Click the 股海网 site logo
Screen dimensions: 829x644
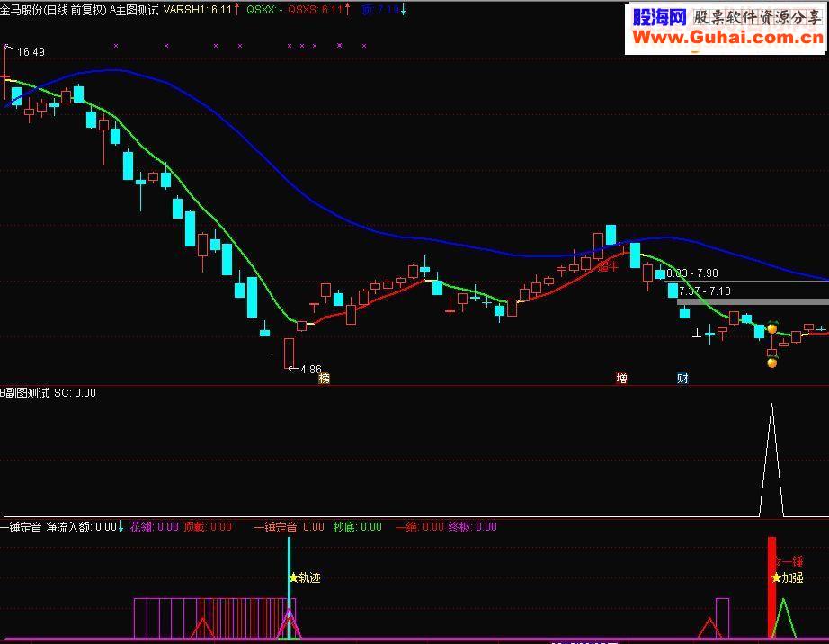click(659, 17)
